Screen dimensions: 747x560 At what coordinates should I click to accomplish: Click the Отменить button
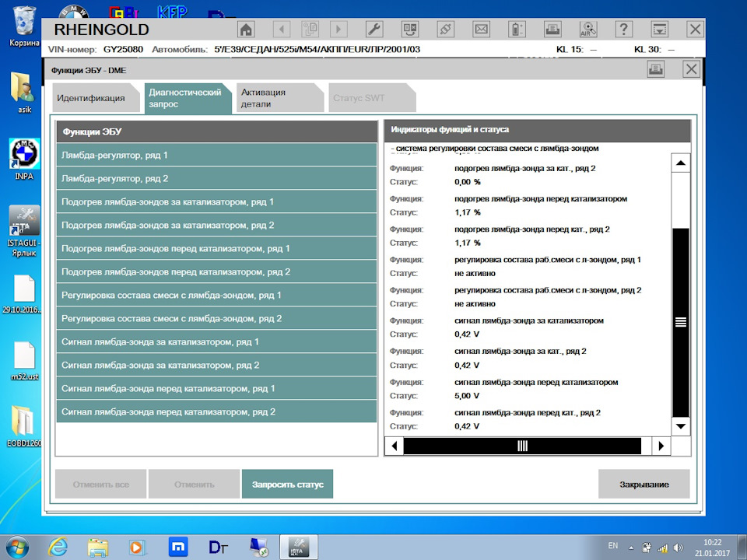click(x=194, y=485)
